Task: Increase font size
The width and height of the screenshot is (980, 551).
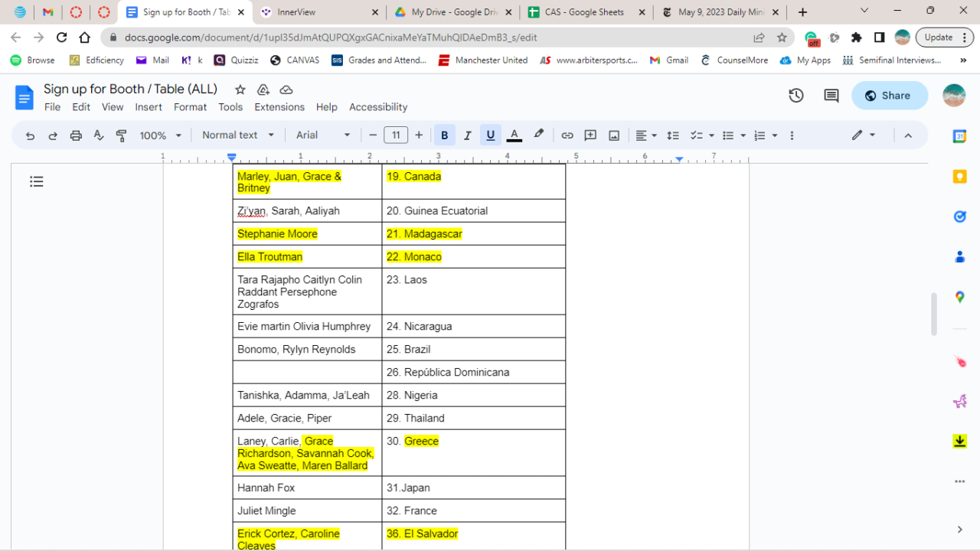Action: point(419,135)
